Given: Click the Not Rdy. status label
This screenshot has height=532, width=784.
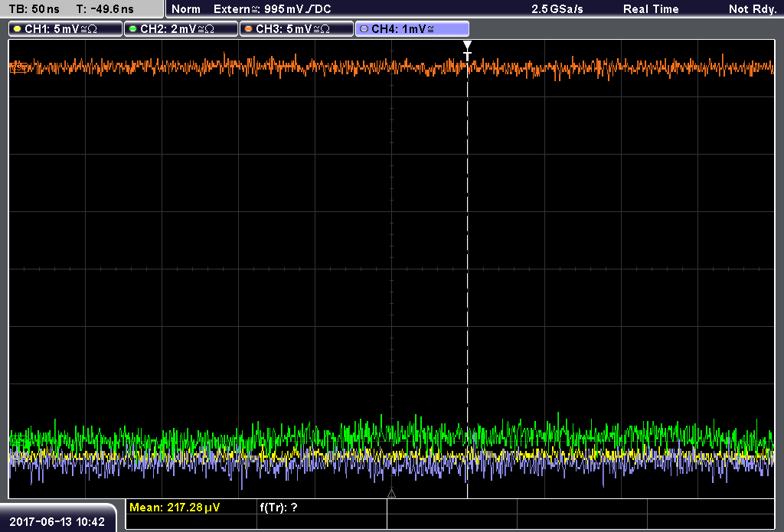Looking at the screenshot, I should [753, 9].
